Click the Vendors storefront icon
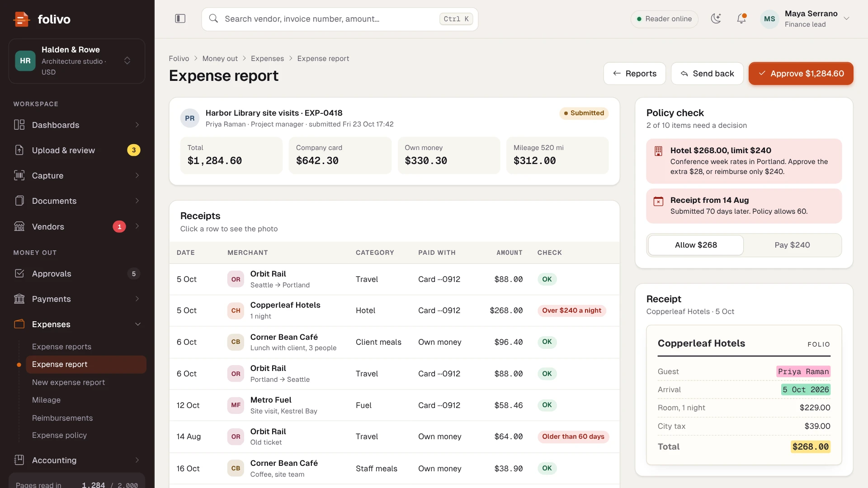Screen dimensions: 868x488 coord(19,226)
